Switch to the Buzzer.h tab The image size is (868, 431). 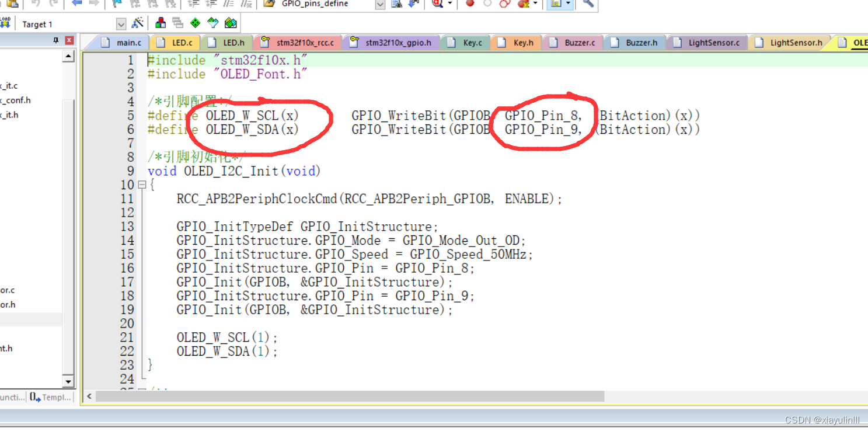635,43
